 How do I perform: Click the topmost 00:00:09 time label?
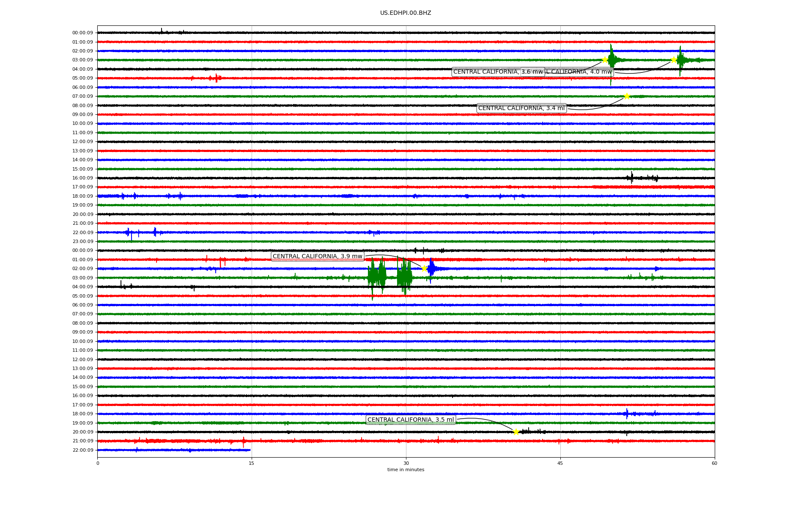(x=82, y=33)
